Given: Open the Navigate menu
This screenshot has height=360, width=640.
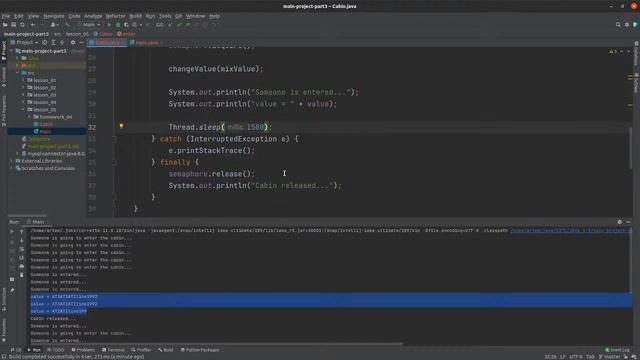Looking at the screenshot, I should 54,16.
